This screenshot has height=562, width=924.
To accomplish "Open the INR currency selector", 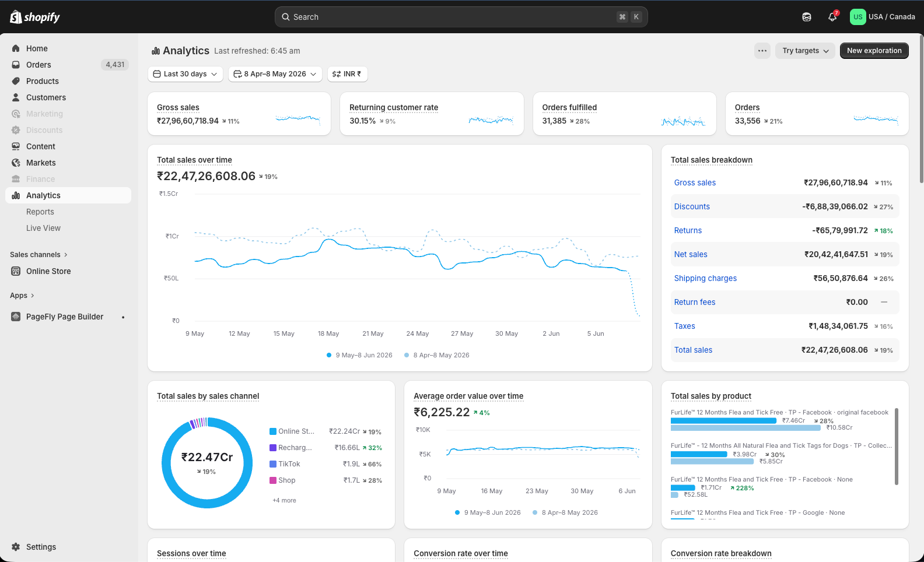I will coord(348,74).
